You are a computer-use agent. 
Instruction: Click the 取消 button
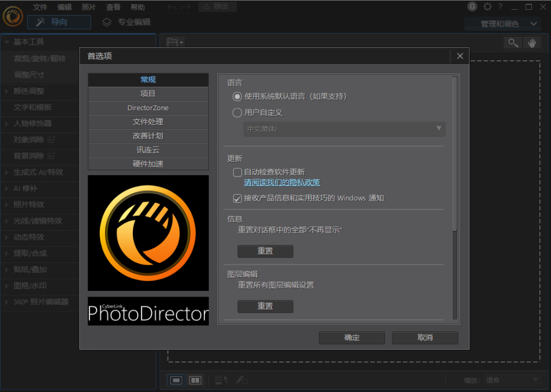[425, 337]
